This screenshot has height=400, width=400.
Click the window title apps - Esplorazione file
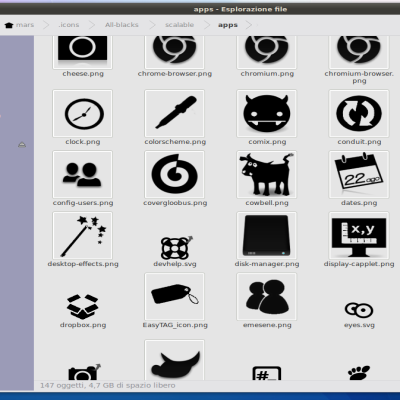pyautogui.click(x=240, y=9)
